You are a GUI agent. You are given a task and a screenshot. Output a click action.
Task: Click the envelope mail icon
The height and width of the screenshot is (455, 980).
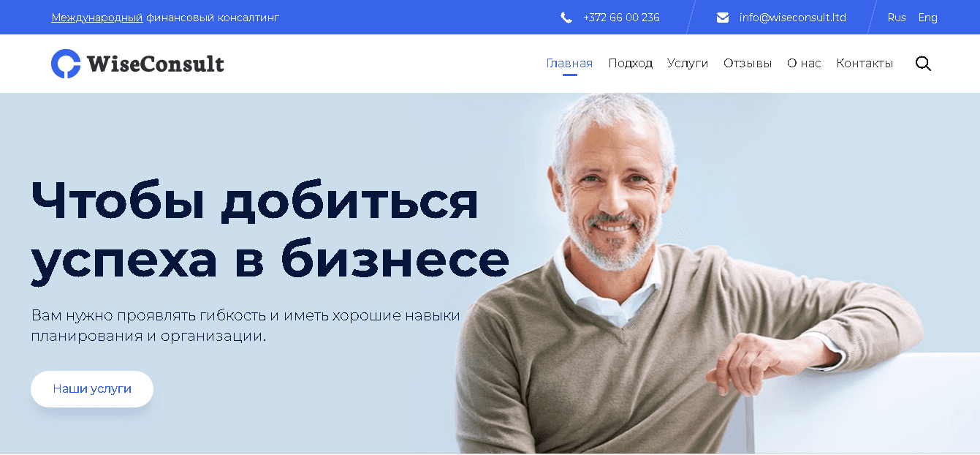coord(723,18)
